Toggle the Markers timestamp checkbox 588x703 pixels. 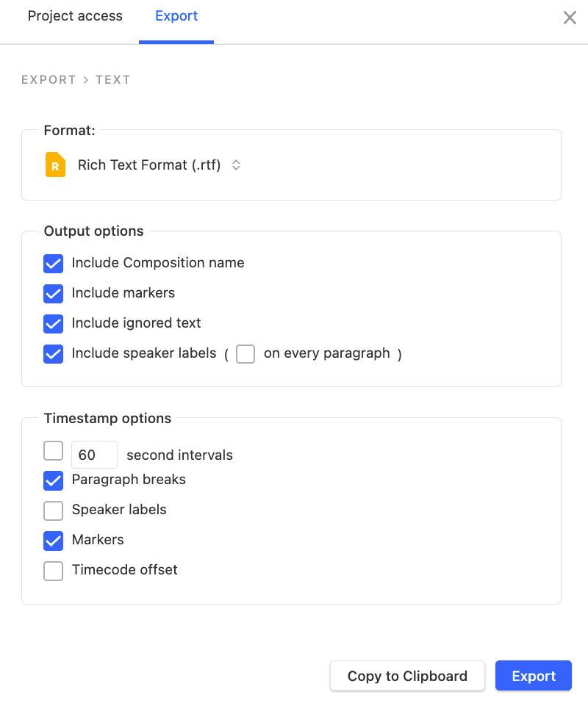54,541
